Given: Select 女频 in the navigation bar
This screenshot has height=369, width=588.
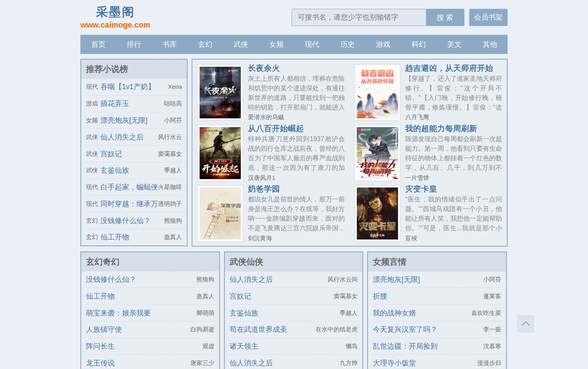Looking at the screenshot, I should point(276,44).
